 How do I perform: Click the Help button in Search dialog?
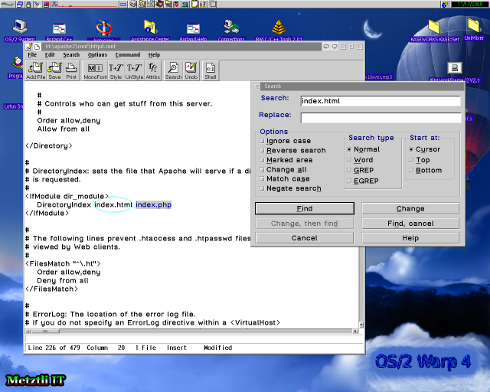point(410,238)
